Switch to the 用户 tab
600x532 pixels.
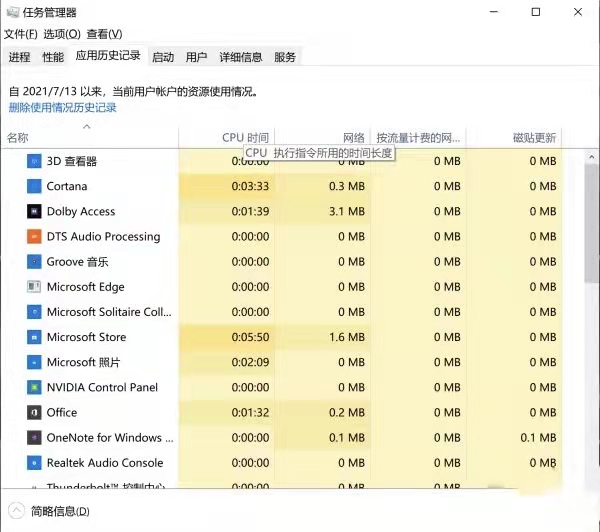click(x=196, y=57)
